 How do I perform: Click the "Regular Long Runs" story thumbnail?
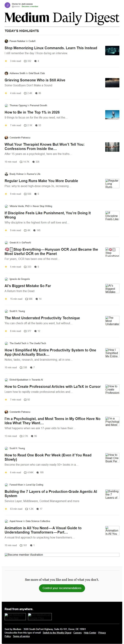(x=112, y=183)
